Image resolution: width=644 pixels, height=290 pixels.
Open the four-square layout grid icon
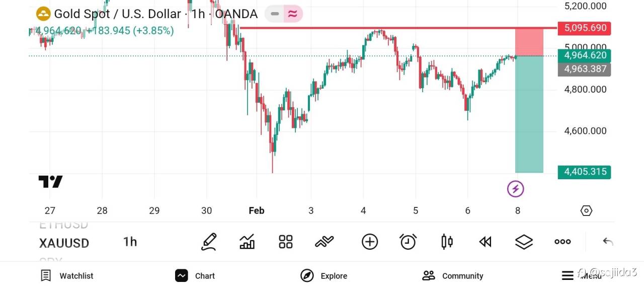coord(286,242)
